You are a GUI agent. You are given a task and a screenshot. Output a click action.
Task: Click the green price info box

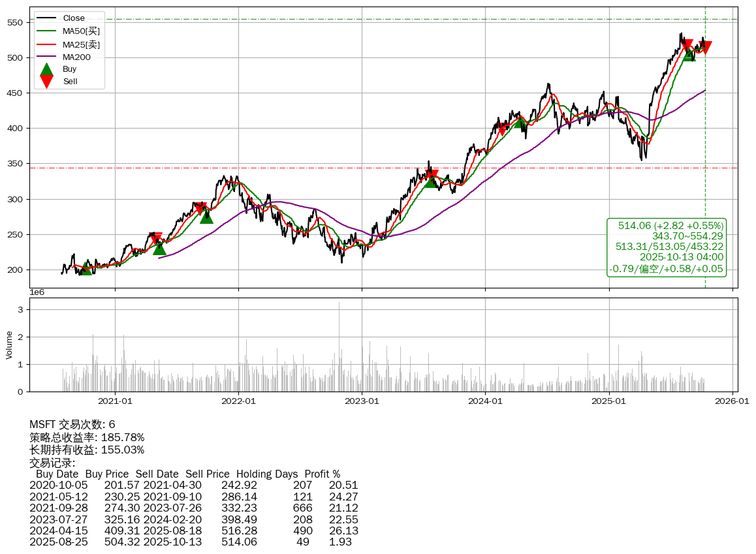click(x=667, y=247)
